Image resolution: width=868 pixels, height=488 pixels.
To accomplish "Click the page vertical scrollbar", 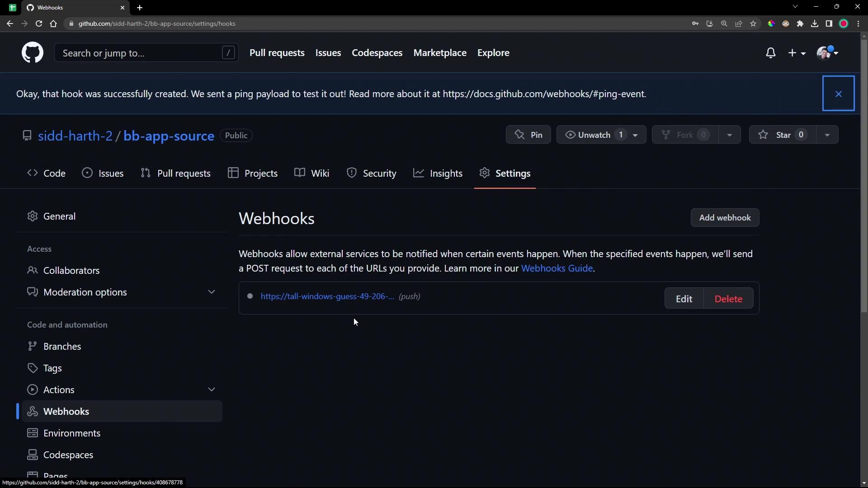I will tap(864, 176).
